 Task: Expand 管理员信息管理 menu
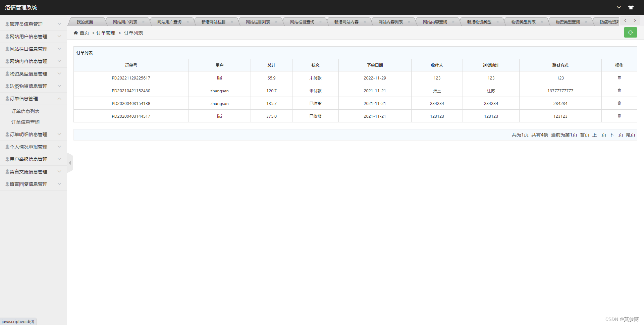tap(33, 24)
